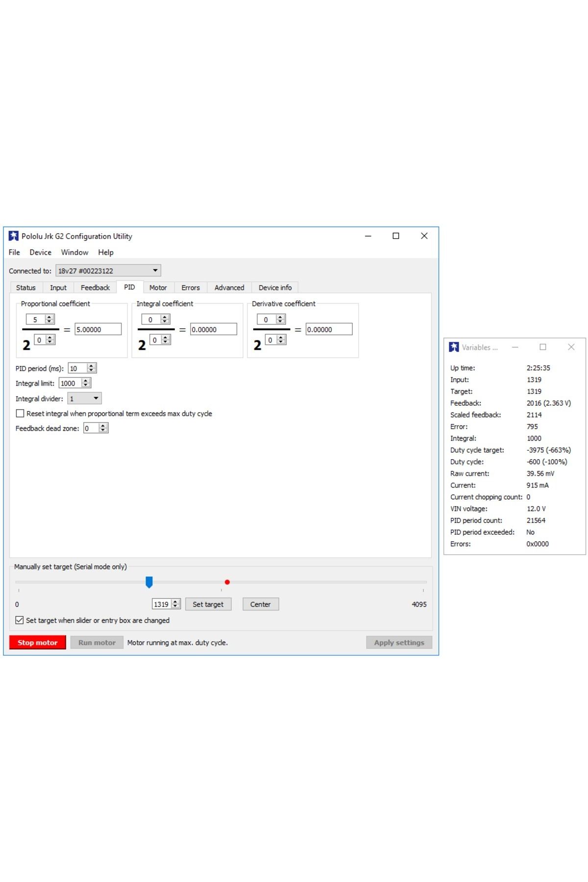Click the Integral limit spinner box
The image size is (588, 882).
(x=75, y=383)
